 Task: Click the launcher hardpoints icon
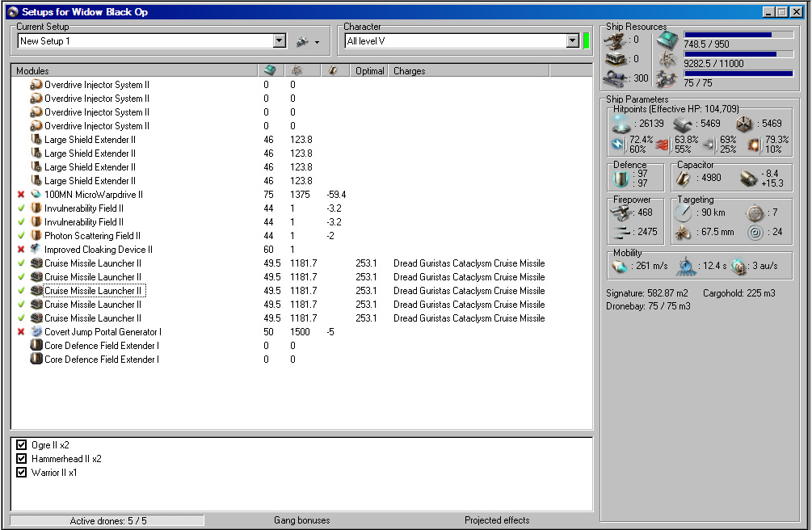(615, 60)
